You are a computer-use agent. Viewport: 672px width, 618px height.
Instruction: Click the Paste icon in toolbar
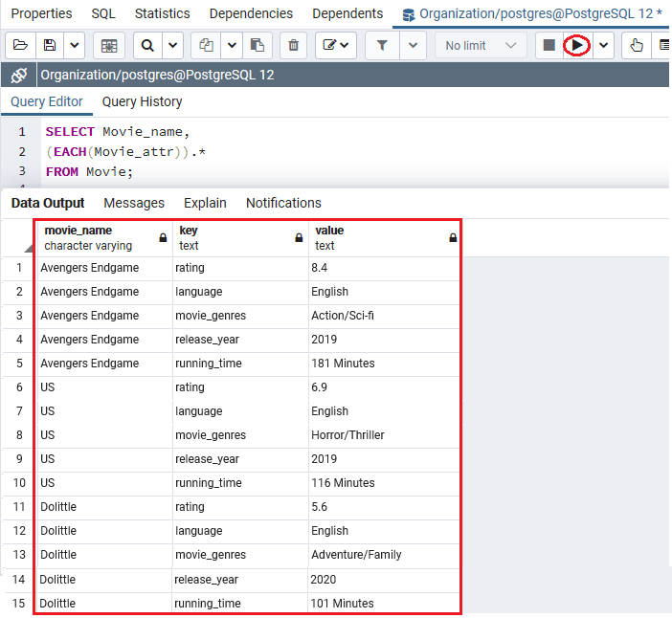coord(258,45)
